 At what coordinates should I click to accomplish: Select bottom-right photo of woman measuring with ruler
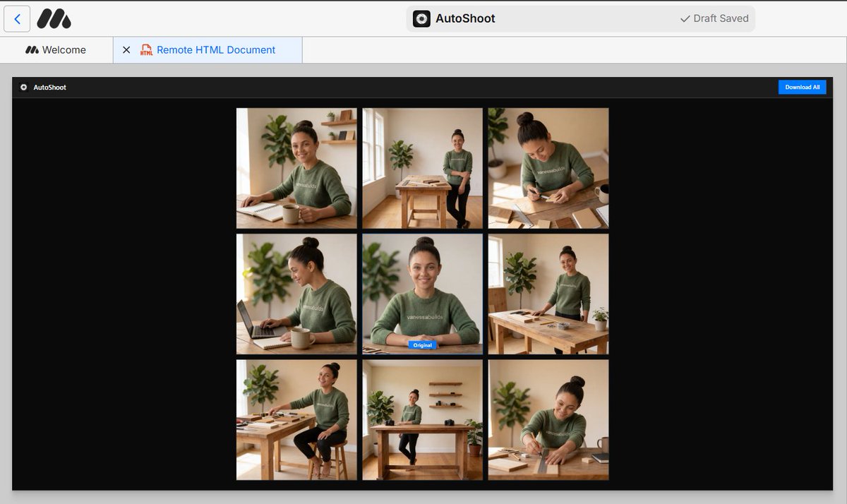click(548, 420)
